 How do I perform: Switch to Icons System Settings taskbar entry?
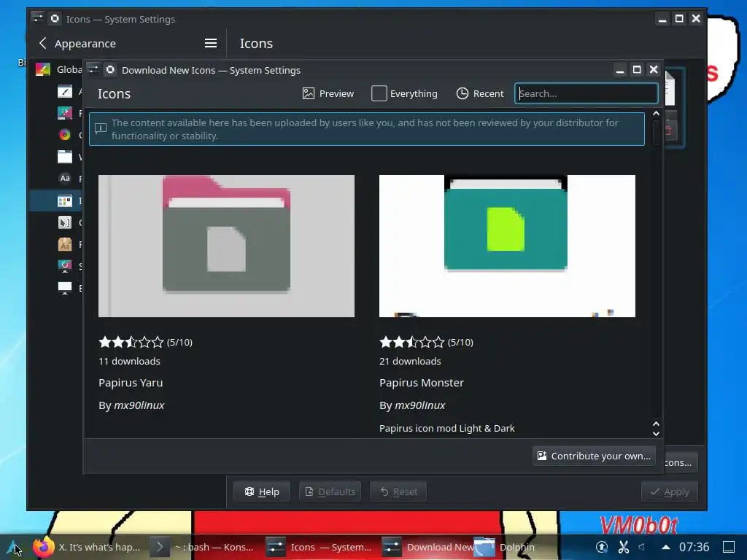coord(319,547)
